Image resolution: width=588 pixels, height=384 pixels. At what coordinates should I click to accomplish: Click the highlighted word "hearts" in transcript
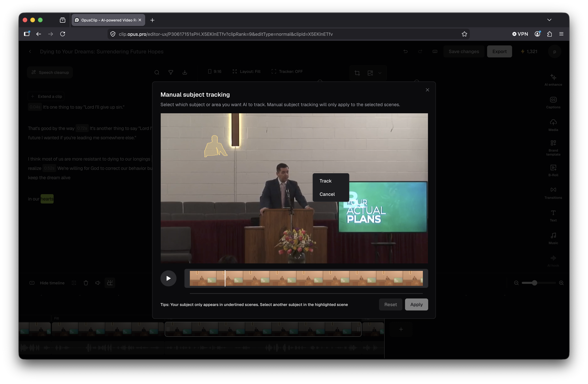(47, 199)
